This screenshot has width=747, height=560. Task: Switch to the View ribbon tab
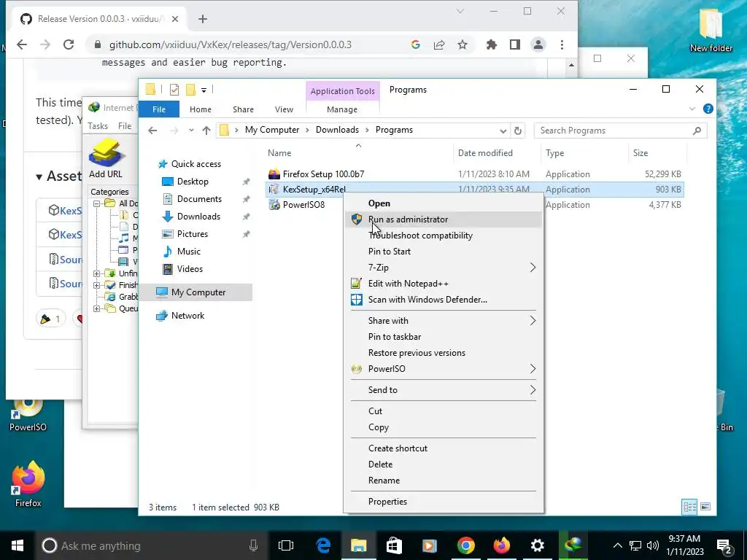pyautogui.click(x=284, y=109)
